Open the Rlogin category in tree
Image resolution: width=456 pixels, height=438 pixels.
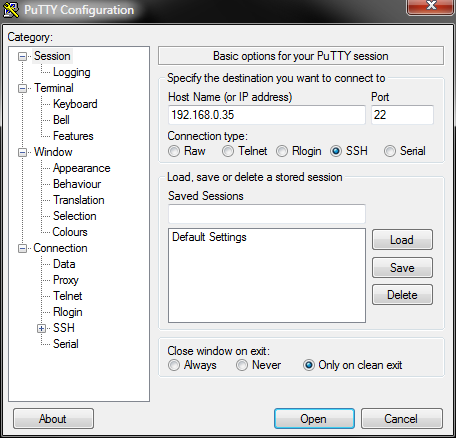(x=68, y=312)
